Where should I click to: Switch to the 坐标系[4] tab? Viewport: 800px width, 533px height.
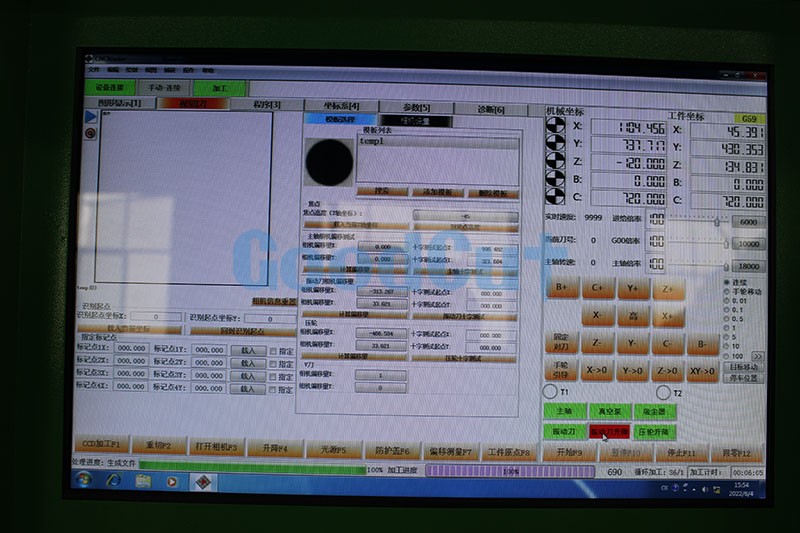click(341, 106)
